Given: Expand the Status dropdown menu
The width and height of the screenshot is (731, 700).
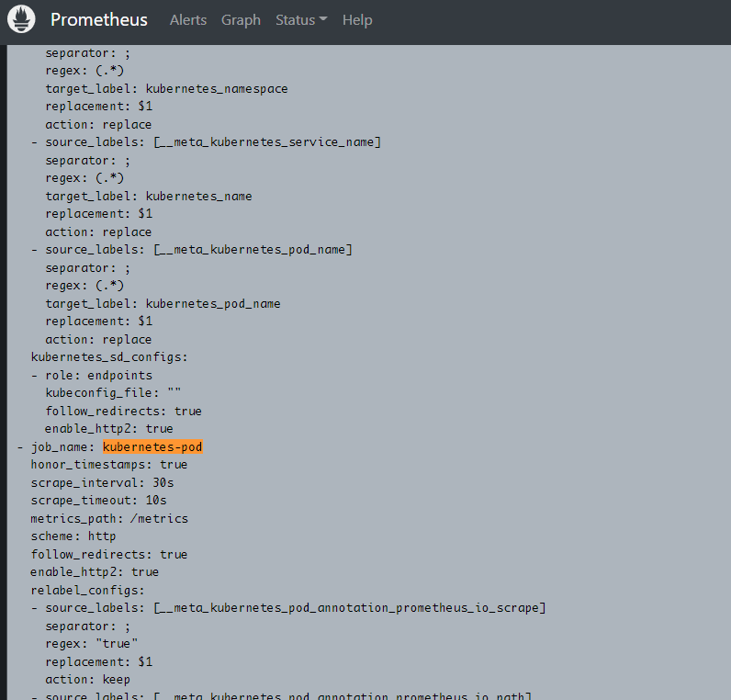Looking at the screenshot, I should pos(301,20).
